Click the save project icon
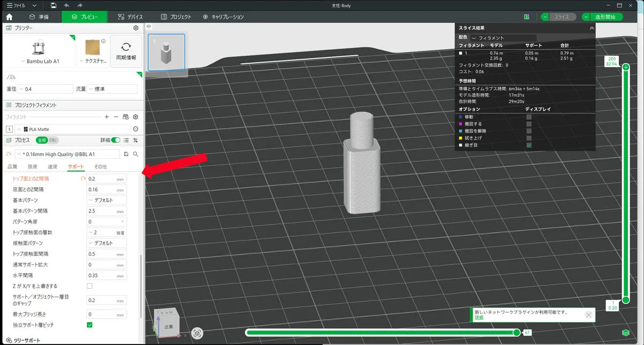Image resolution: width=644 pixels, height=345 pixels. point(54,5)
